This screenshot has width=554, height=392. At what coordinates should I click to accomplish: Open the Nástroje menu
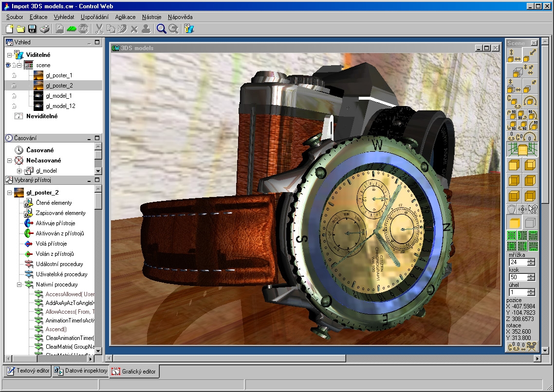151,17
